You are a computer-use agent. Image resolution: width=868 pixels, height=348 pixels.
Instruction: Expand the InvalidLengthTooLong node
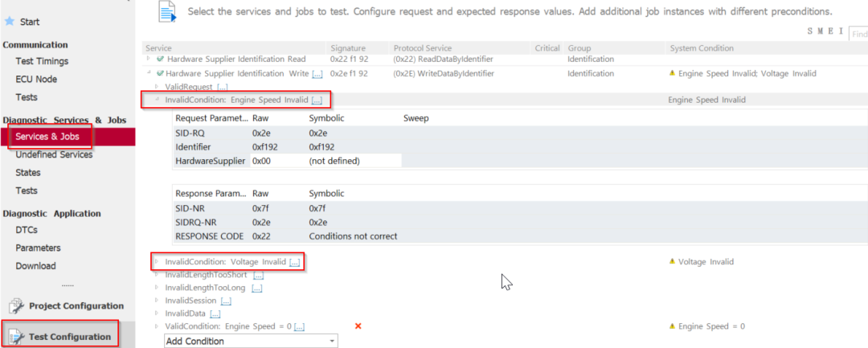coord(157,288)
